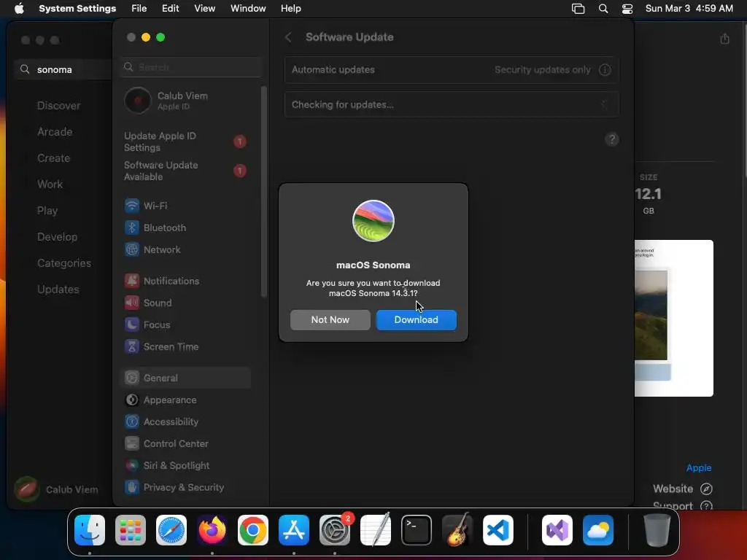Image resolution: width=747 pixels, height=560 pixels.
Task: Open Updates in App Store sidebar
Action: pyautogui.click(x=58, y=289)
